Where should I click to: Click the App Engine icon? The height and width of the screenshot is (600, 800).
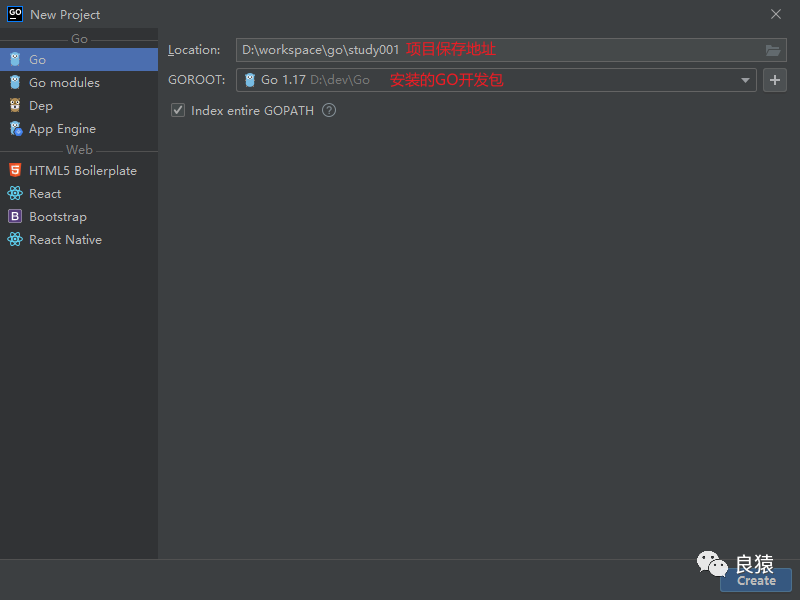coord(15,129)
